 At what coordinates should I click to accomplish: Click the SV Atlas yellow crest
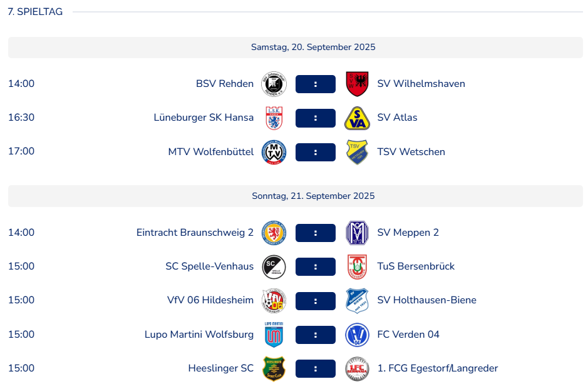357,118
